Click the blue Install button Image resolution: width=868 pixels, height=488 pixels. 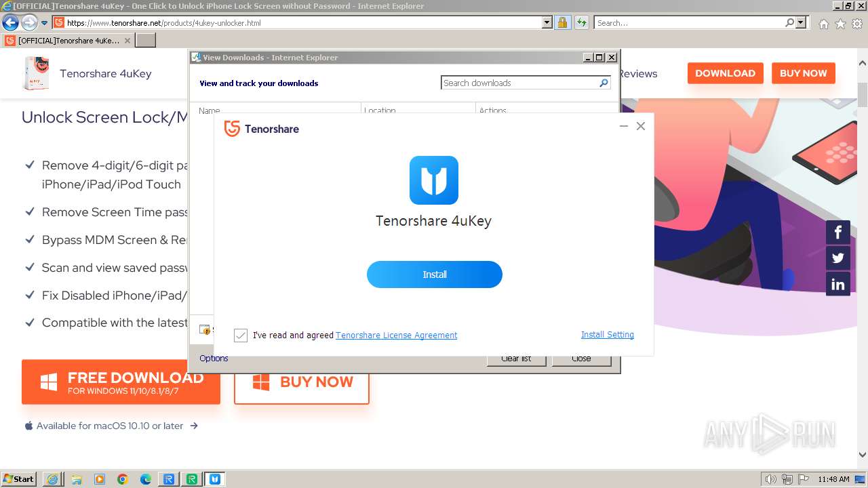[x=435, y=274]
